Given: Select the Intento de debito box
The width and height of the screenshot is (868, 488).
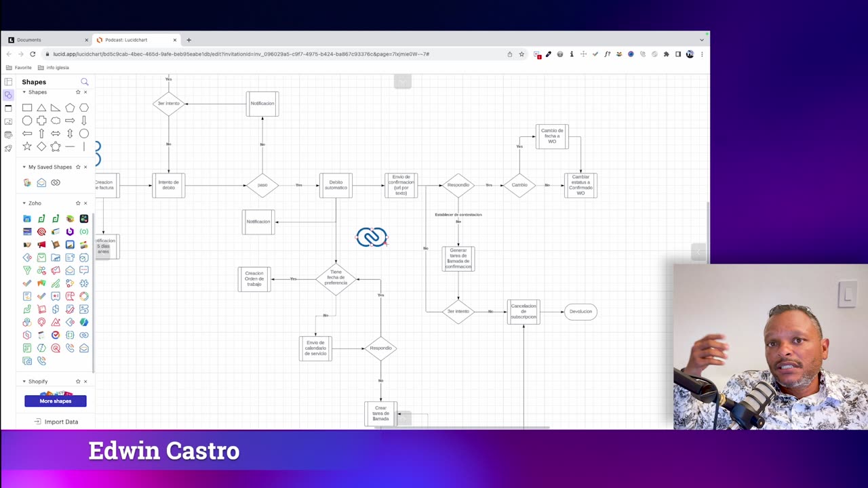Looking at the screenshot, I should click(x=169, y=185).
